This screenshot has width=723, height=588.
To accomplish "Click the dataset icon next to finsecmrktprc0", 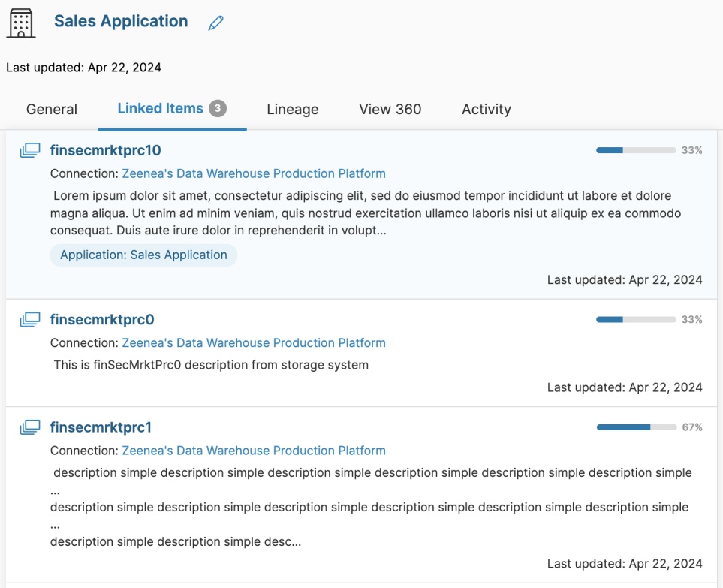I will (29, 320).
